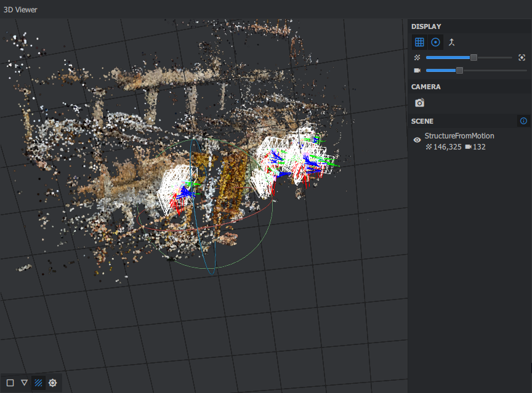Toggle the origin locator display button

(x=451, y=42)
